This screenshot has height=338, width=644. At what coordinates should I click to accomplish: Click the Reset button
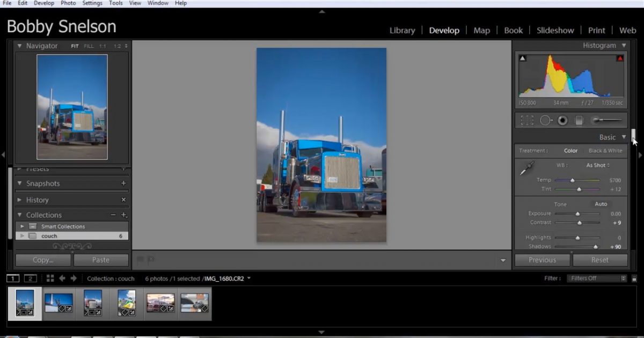click(x=599, y=260)
